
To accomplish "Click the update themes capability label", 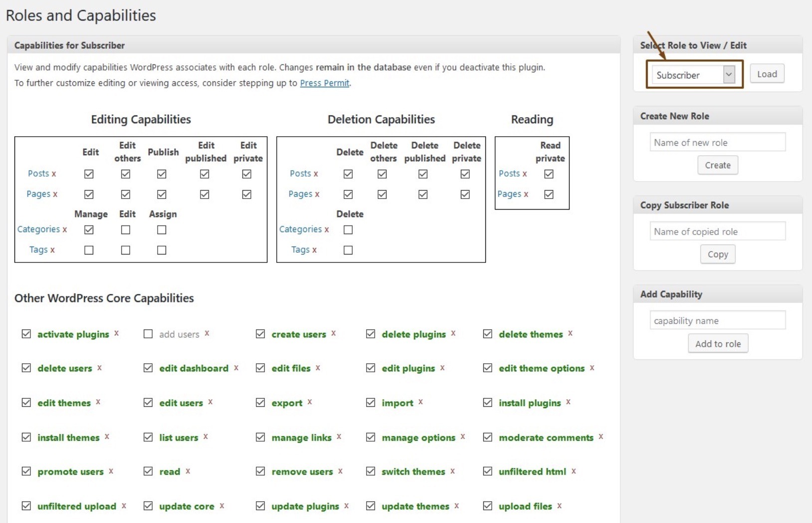I will point(415,506).
